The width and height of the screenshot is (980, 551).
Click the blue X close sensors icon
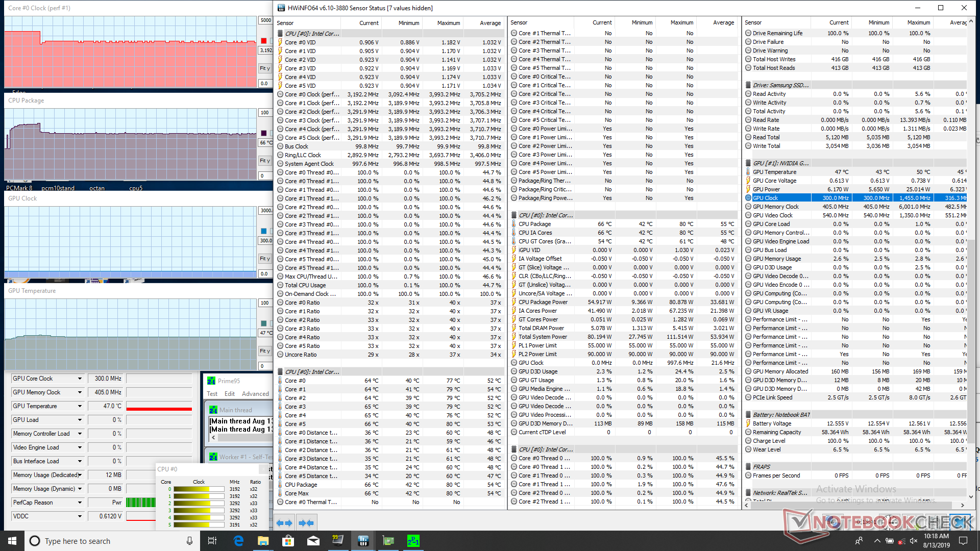[x=960, y=522]
